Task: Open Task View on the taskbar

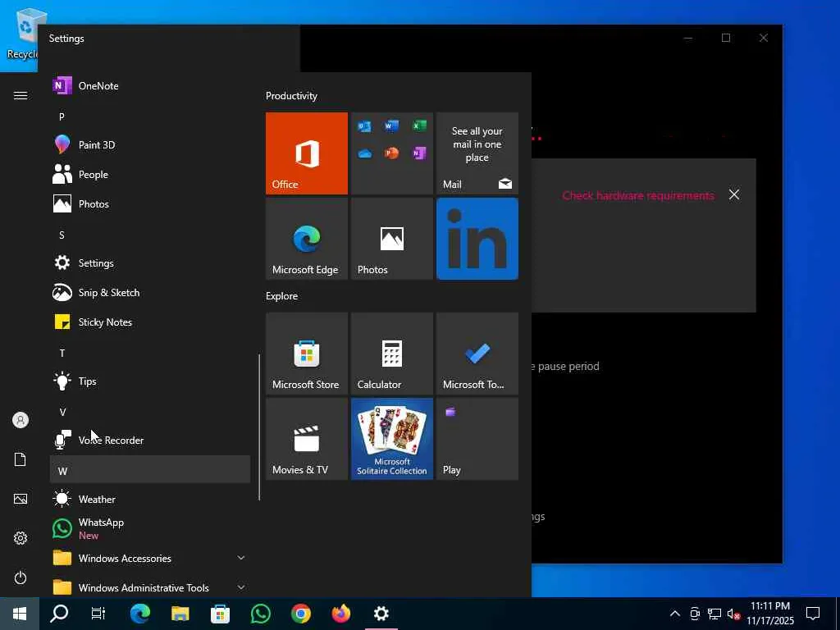Action: coord(98,614)
